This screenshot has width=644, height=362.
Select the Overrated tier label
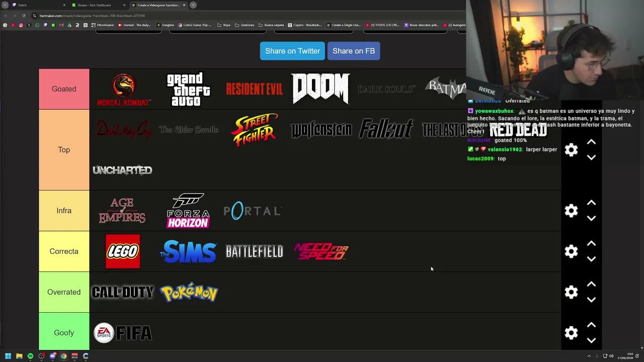click(x=64, y=292)
